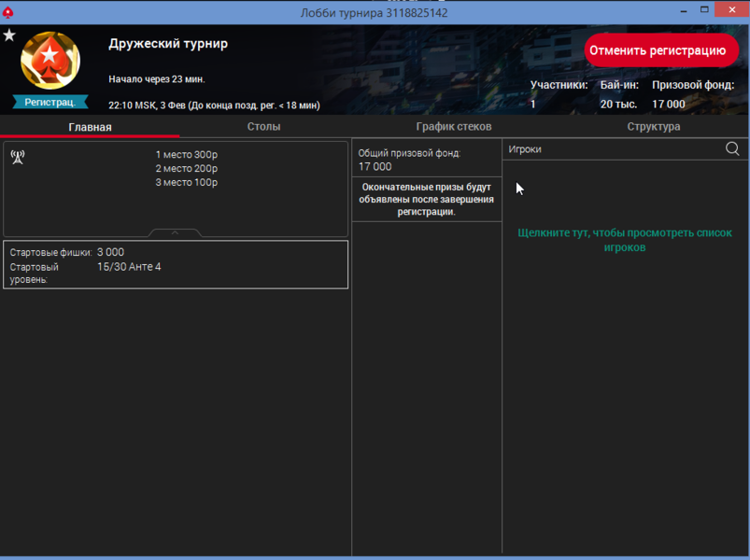Screen dimensions: 750x560
Task: Collapse the prize description panel
Action: pos(175,232)
